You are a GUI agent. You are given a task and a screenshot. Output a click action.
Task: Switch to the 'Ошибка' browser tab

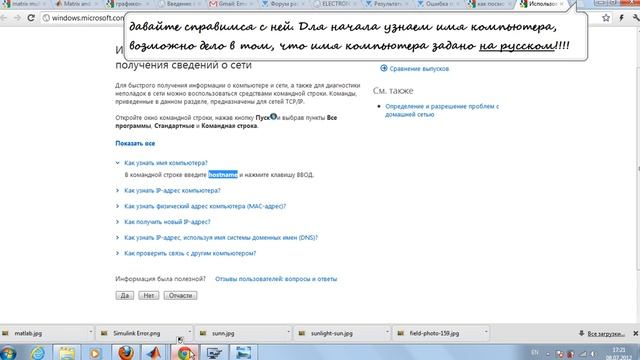click(437, 4)
